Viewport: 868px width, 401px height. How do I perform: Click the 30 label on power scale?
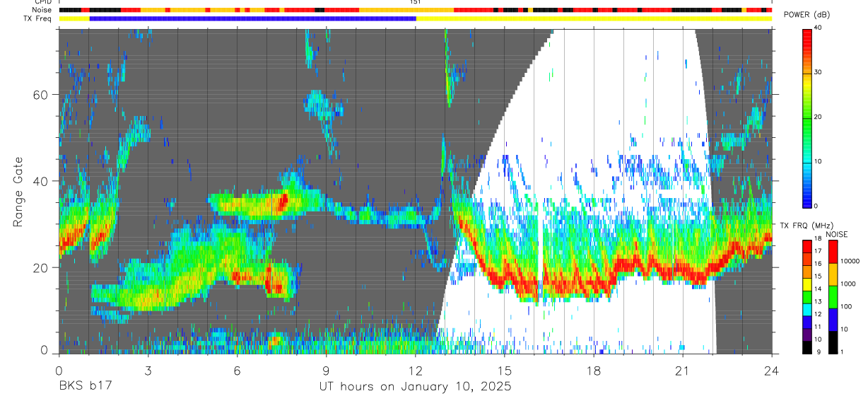pyautogui.click(x=819, y=73)
